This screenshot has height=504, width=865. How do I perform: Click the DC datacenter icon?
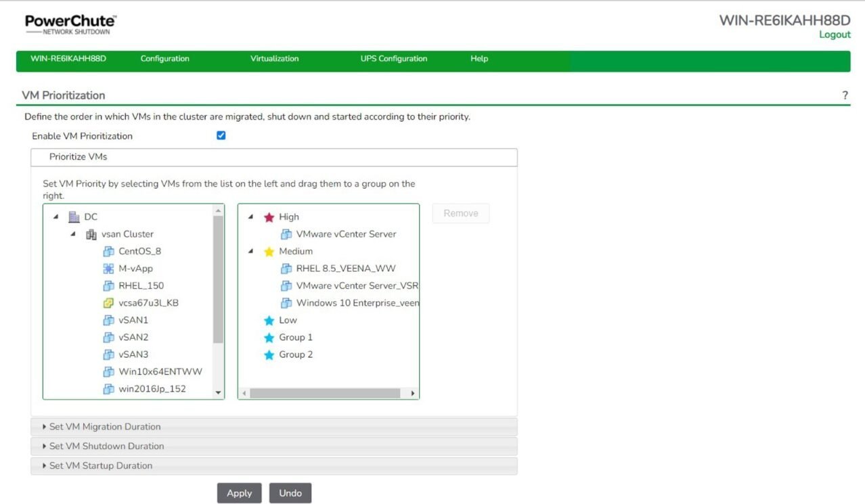tap(74, 217)
